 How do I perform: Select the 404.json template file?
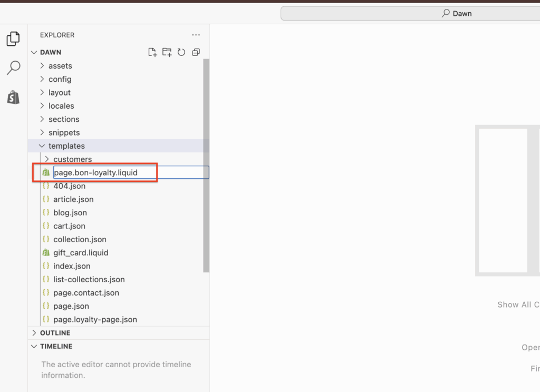click(69, 186)
